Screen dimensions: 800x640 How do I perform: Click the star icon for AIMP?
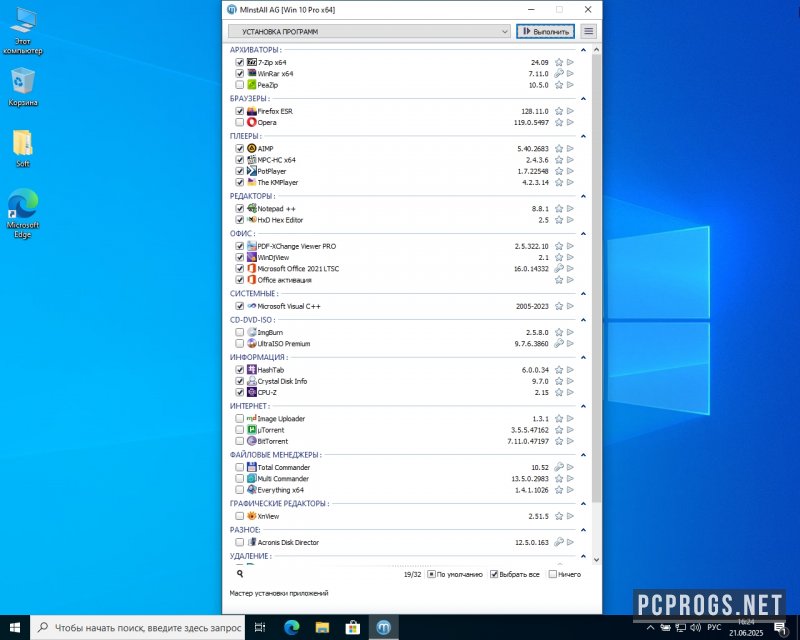click(x=559, y=149)
